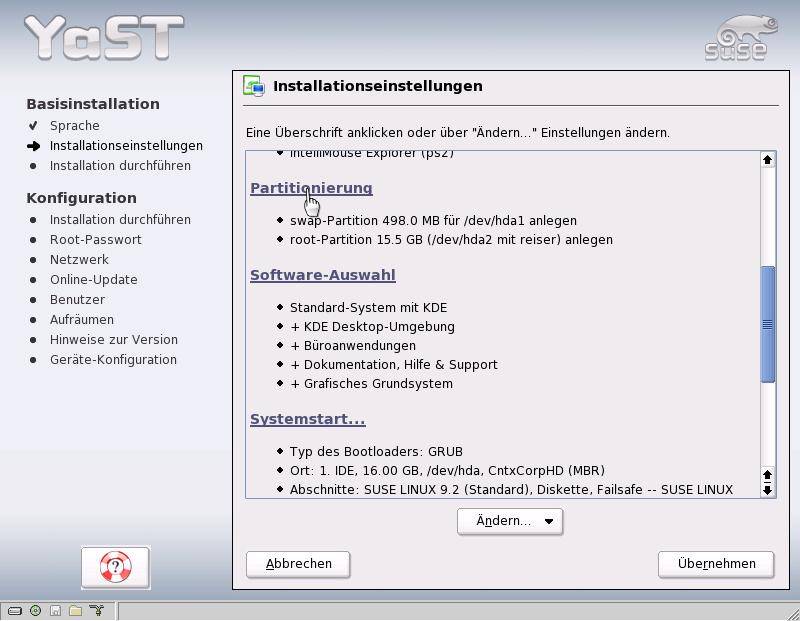Image resolution: width=800 pixels, height=621 pixels.
Task: Click the + Grafisches Grundsystem entry
Action: (371, 384)
